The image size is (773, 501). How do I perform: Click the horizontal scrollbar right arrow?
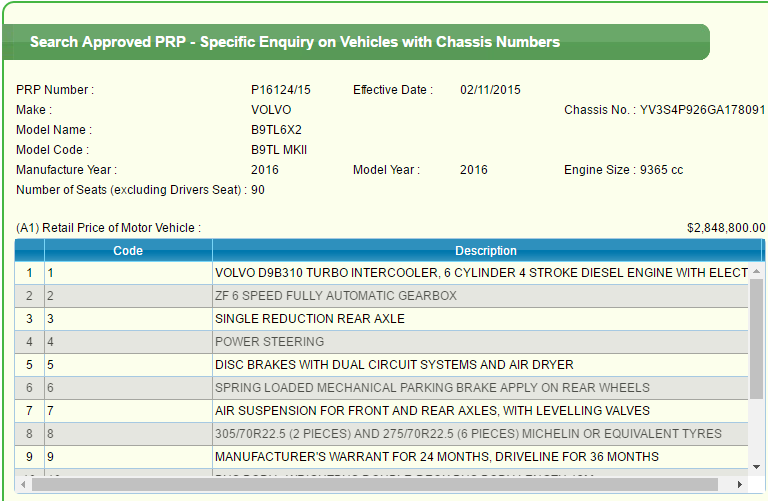pyautogui.click(x=740, y=485)
